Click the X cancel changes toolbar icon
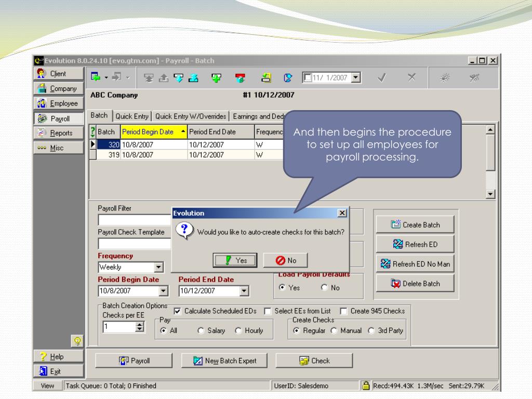The width and height of the screenshot is (532, 399). coord(411,77)
